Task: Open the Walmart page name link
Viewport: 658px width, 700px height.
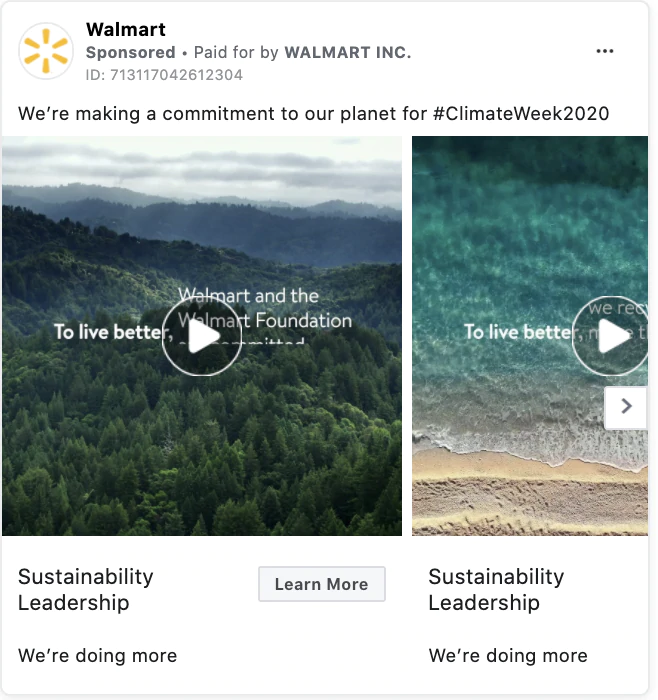Action: (x=126, y=30)
